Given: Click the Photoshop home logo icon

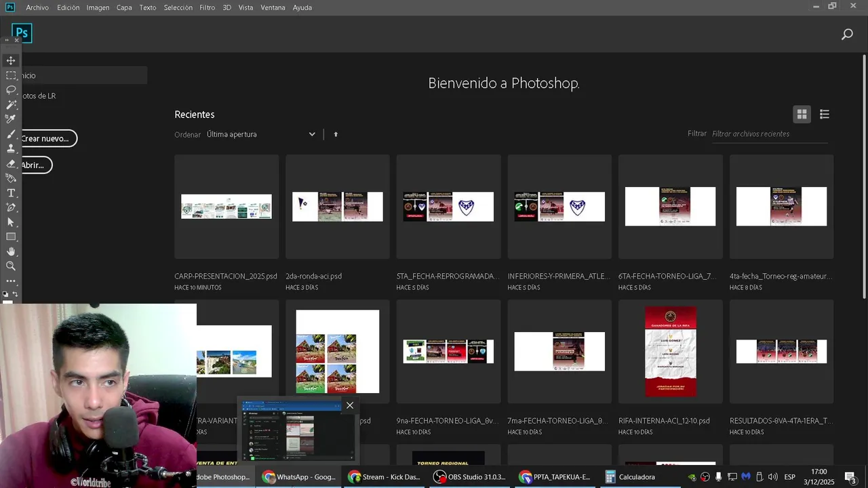Looking at the screenshot, I should click(22, 33).
